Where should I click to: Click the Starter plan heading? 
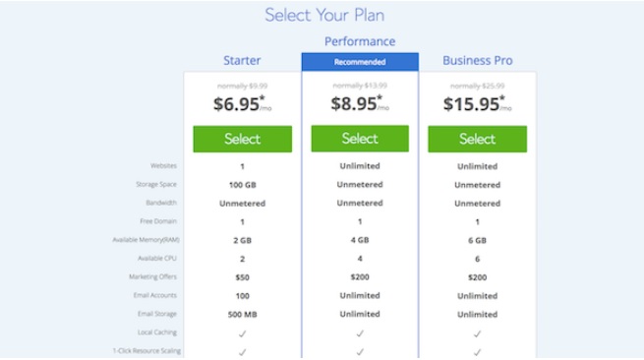pos(242,60)
